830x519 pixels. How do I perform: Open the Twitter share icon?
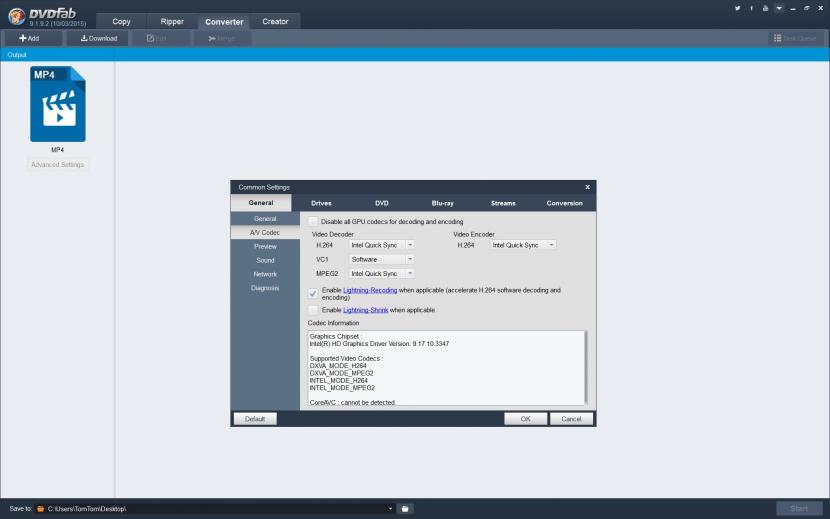click(x=737, y=8)
